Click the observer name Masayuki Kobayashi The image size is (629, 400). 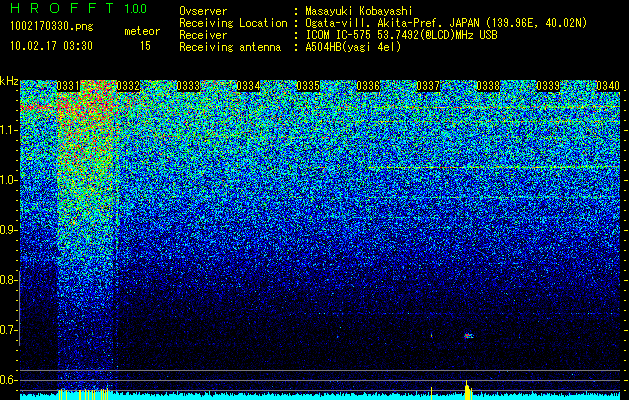point(359,11)
